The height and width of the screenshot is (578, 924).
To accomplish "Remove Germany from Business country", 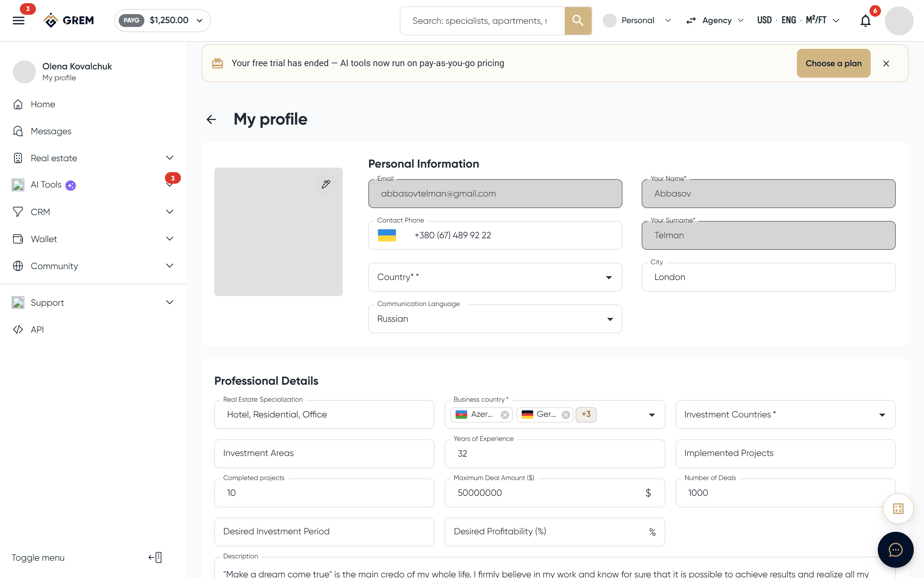I will pyautogui.click(x=566, y=415).
